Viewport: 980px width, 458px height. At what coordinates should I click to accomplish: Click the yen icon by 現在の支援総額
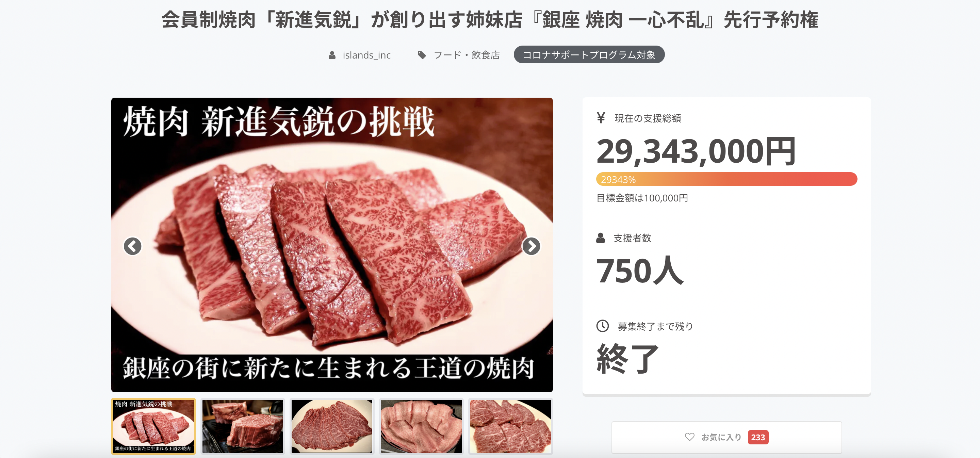[601, 118]
